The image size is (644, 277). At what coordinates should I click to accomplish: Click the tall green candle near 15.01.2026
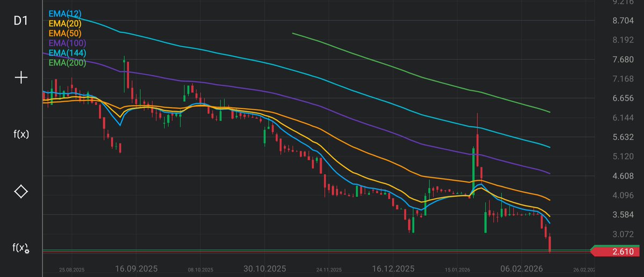473,173
